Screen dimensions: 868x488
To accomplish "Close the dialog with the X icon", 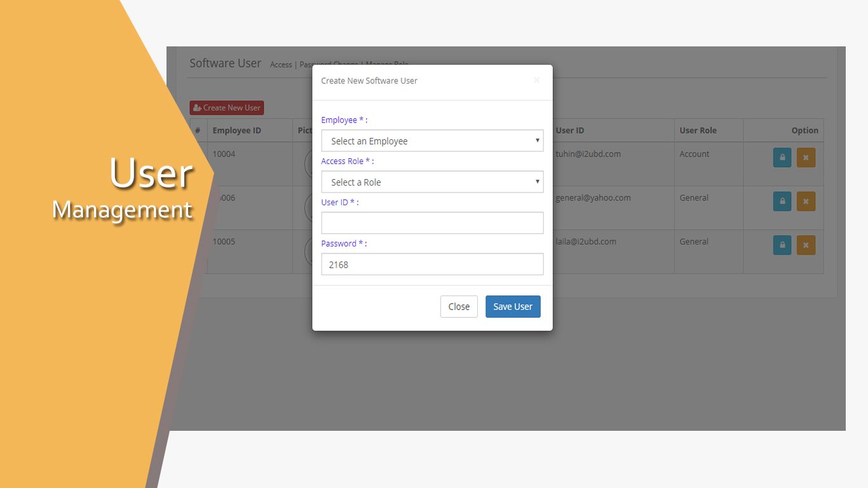I will (x=536, y=80).
